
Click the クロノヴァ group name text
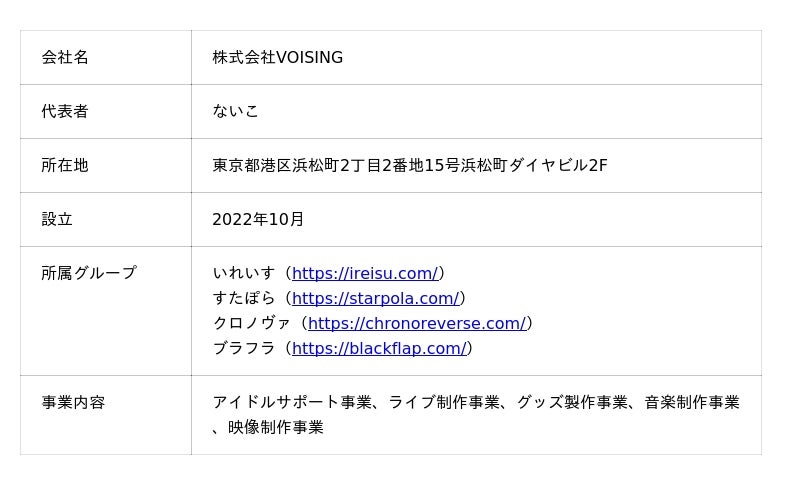click(251, 323)
